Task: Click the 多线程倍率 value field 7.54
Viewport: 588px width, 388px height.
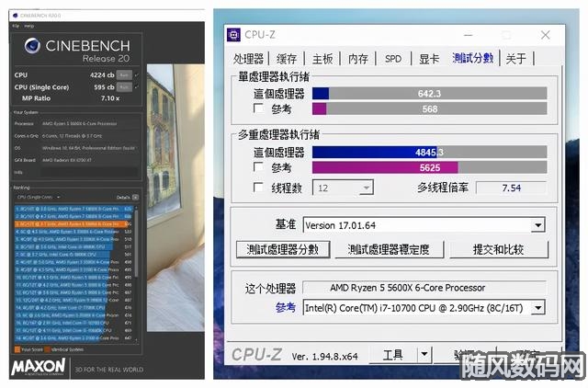Action: pos(511,188)
